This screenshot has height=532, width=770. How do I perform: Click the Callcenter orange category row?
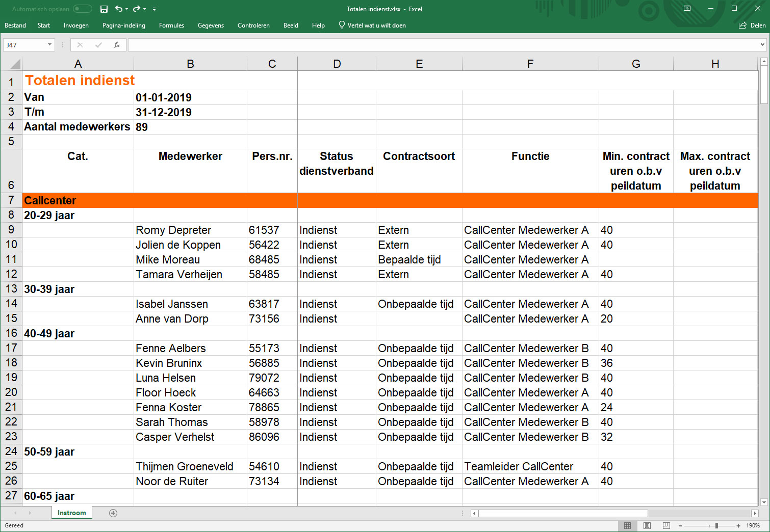(390, 200)
